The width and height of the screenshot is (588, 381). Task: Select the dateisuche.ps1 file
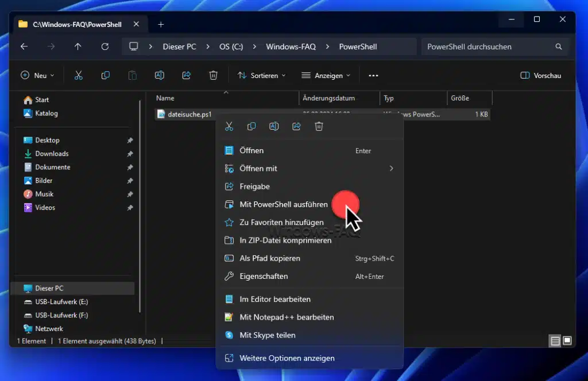184,114
